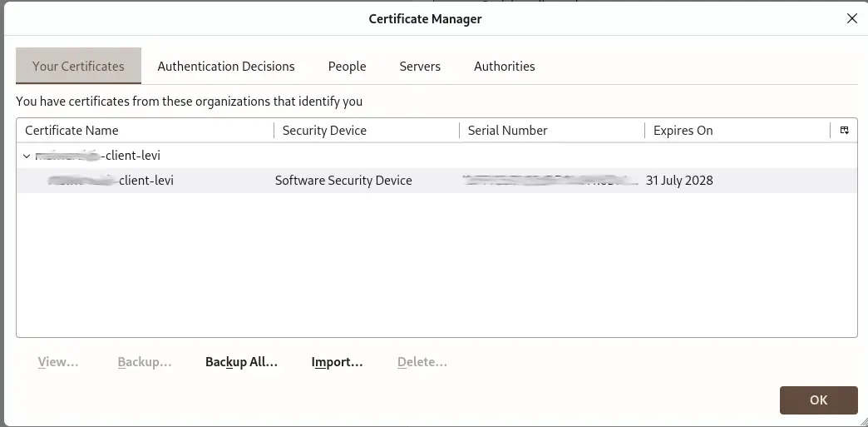Sort by Security Device column header
This screenshot has height=427, width=868.
pos(367,131)
